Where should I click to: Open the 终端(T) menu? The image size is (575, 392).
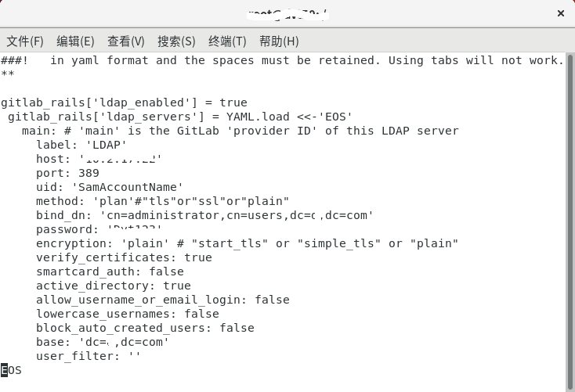pyautogui.click(x=227, y=41)
